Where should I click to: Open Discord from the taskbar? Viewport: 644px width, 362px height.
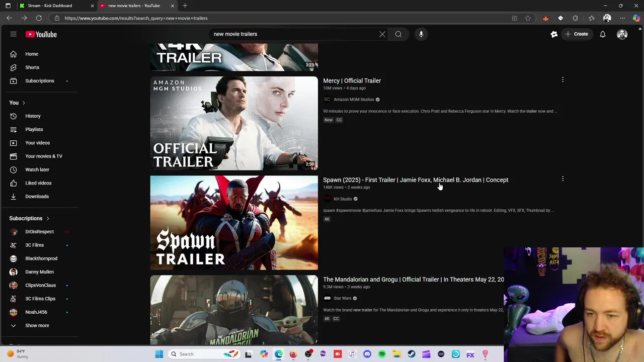[367, 354]
